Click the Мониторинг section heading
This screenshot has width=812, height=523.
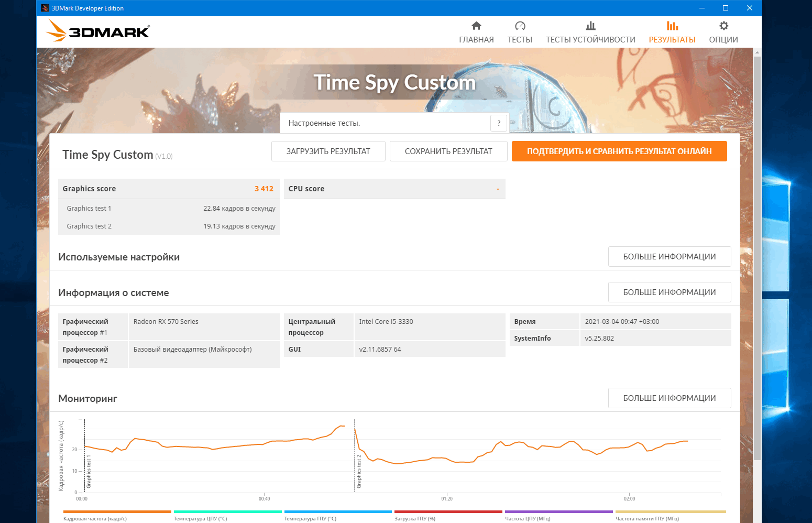click(87, 398)
